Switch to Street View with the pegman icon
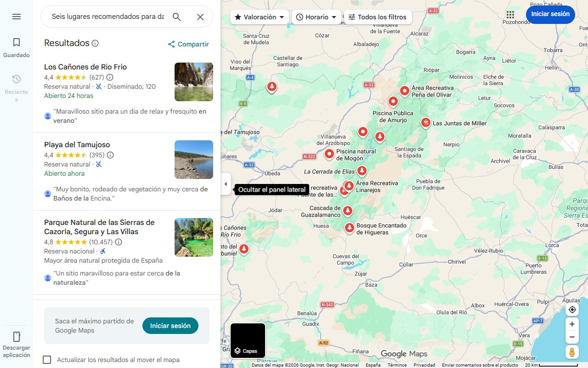Screen dimensions: 588x368 point(572,352)
